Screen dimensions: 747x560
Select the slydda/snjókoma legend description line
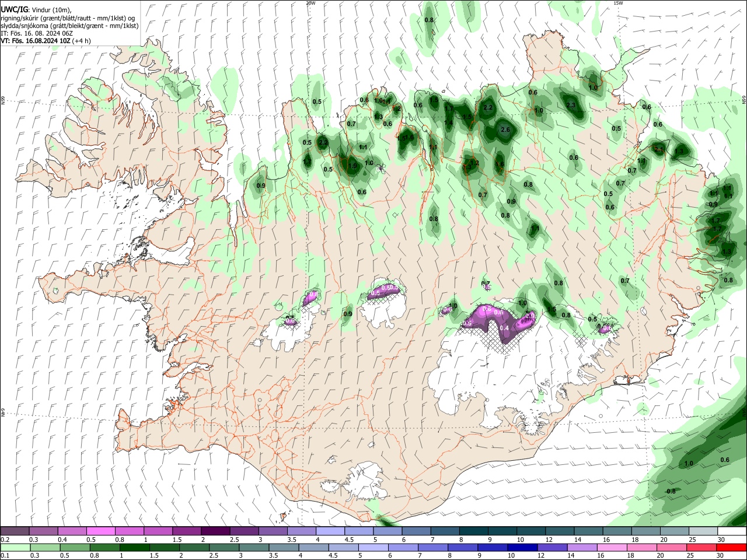(x=69, y=26)
